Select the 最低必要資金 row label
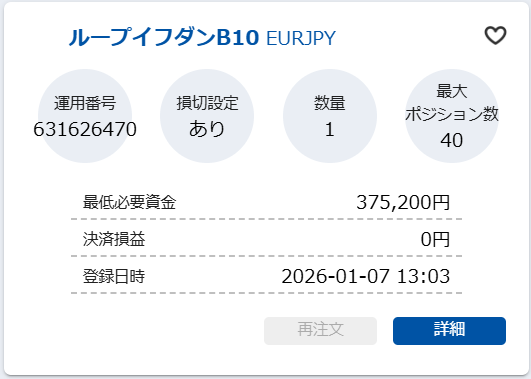 point(129,202)
